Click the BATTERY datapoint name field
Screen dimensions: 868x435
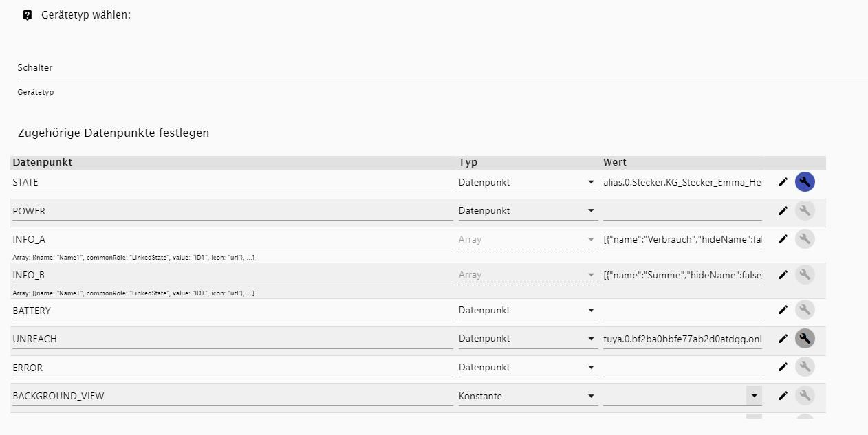click(232, 311)
